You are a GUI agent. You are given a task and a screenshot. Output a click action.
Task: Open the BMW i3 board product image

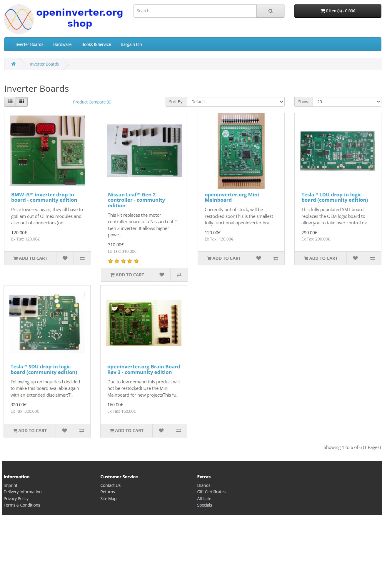(48, 151)
